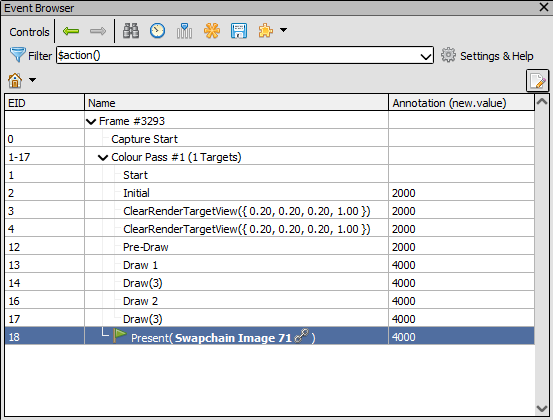Close the Event Browser panel

tap(544, 7)
